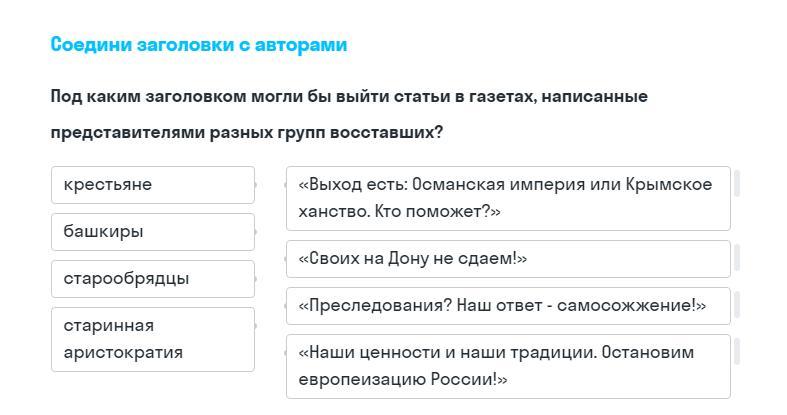Click side handle of «Своих на Дону» headline
Screen dimensions: 787x415
pyautogui.click(x=737, y=258)
